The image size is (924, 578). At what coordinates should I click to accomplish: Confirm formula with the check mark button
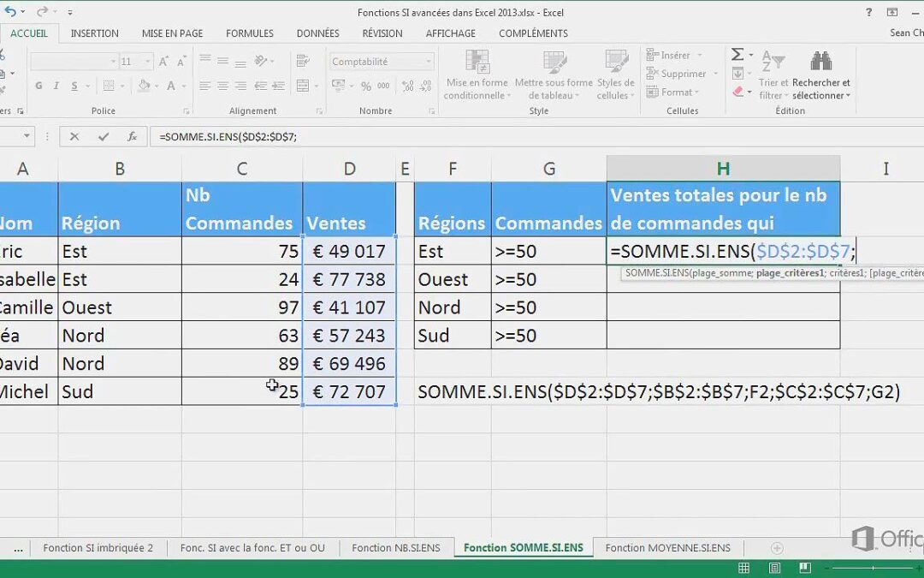104,137
